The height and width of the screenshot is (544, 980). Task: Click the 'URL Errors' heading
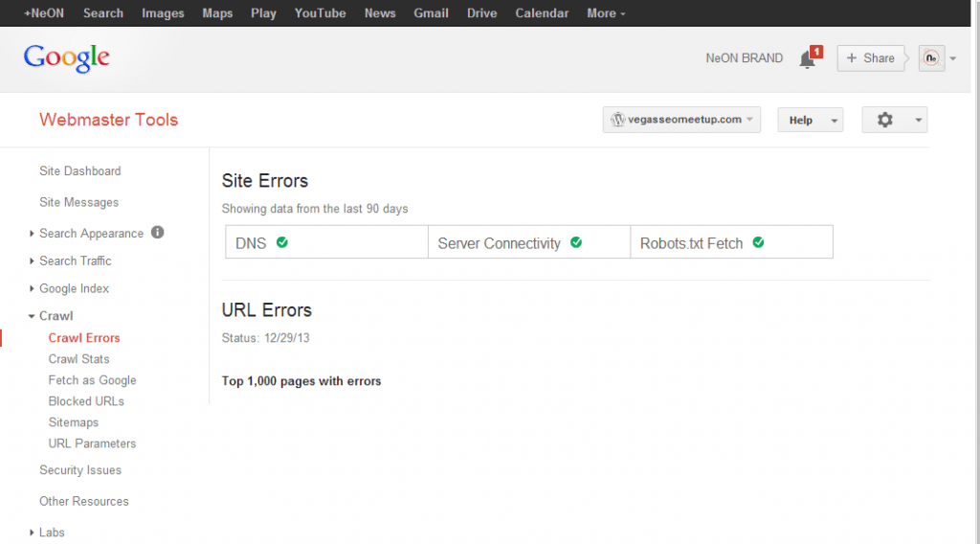pos(266,310)
